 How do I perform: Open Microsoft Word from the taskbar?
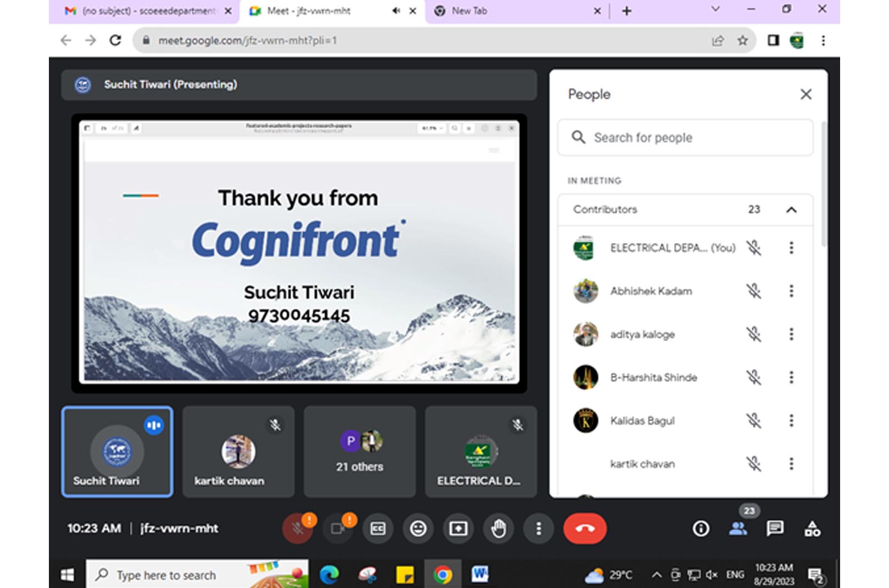[480, 575]
